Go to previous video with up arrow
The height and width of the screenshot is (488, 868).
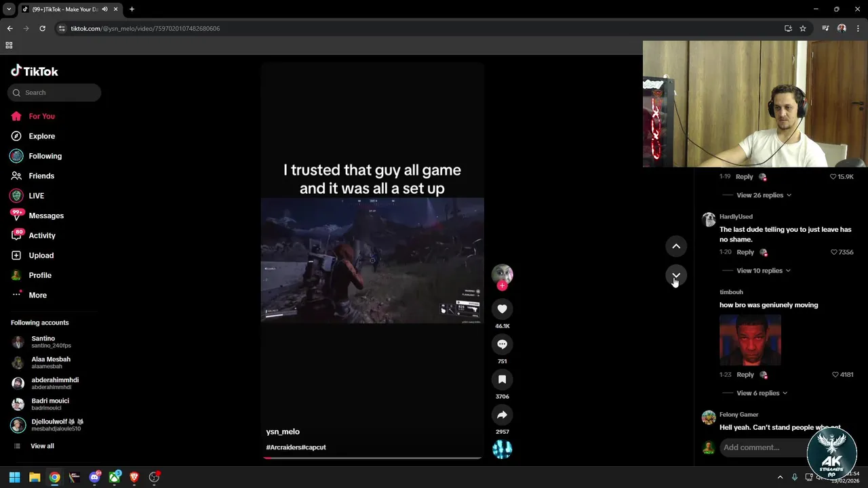tap(676, 246)
